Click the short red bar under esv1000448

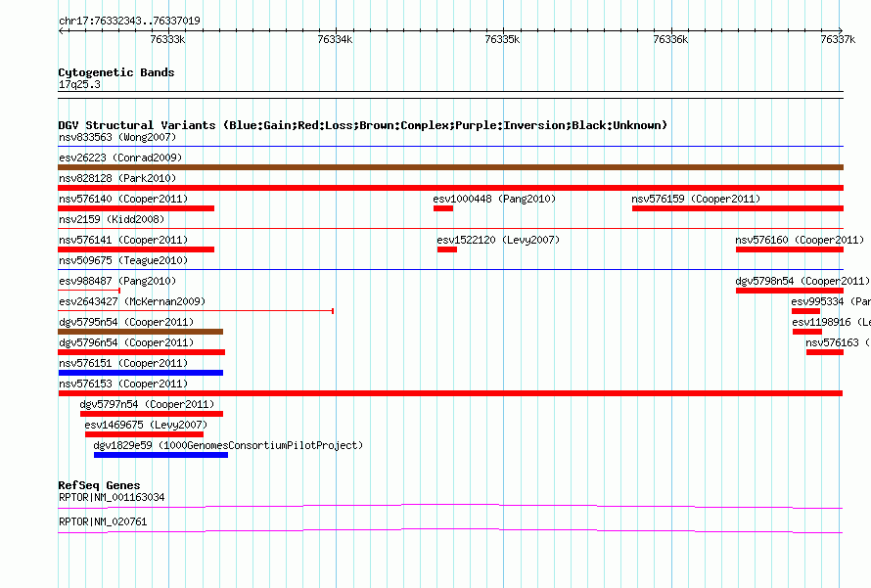(443, 208)
